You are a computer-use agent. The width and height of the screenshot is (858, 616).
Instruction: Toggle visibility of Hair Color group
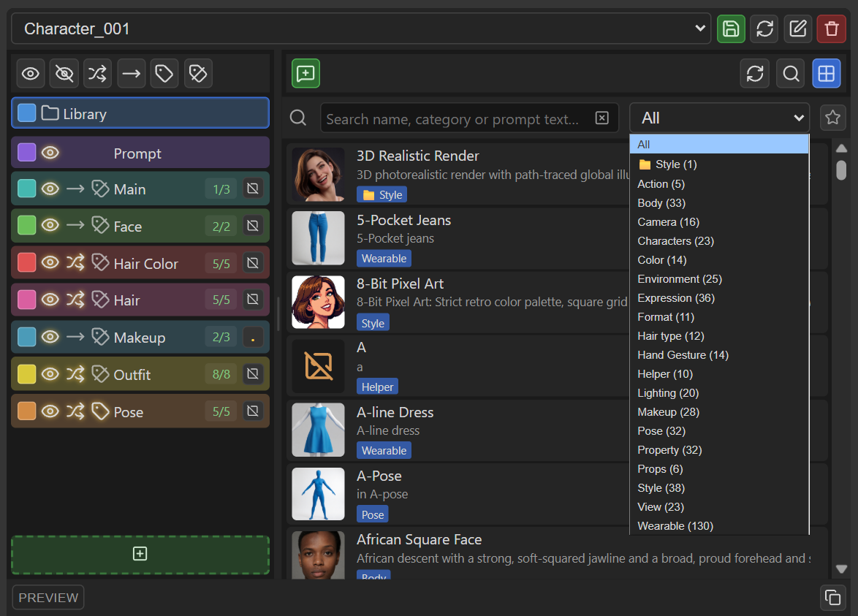pyautogui.click(x=50, y=262)
